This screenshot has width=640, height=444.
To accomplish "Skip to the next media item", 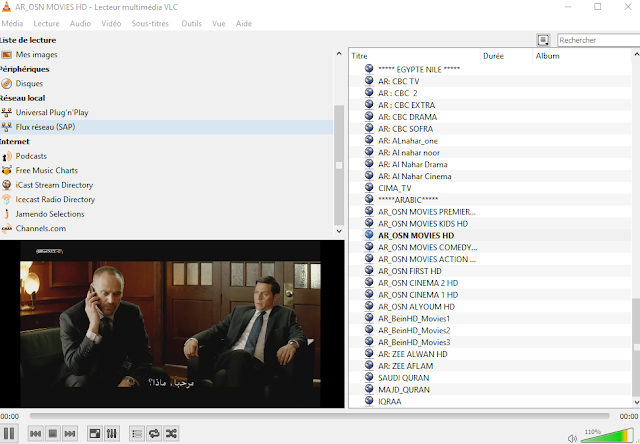I will coord(70,433).
